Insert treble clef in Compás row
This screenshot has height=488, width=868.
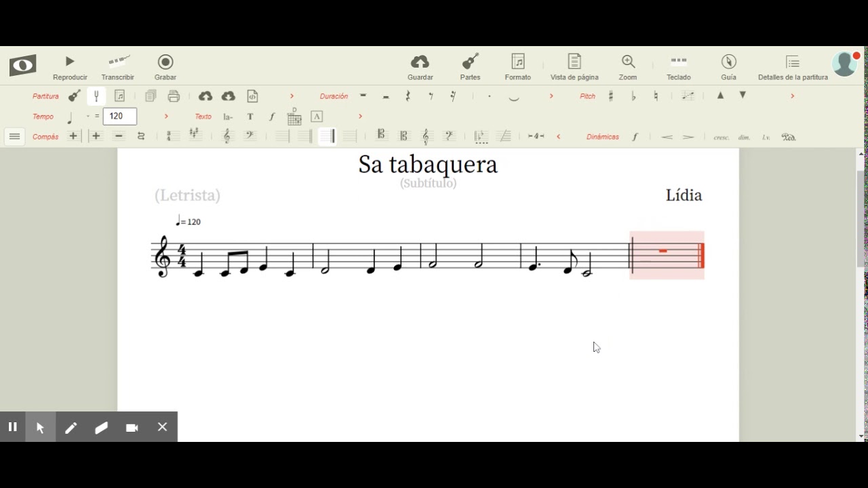coord(226,136)
